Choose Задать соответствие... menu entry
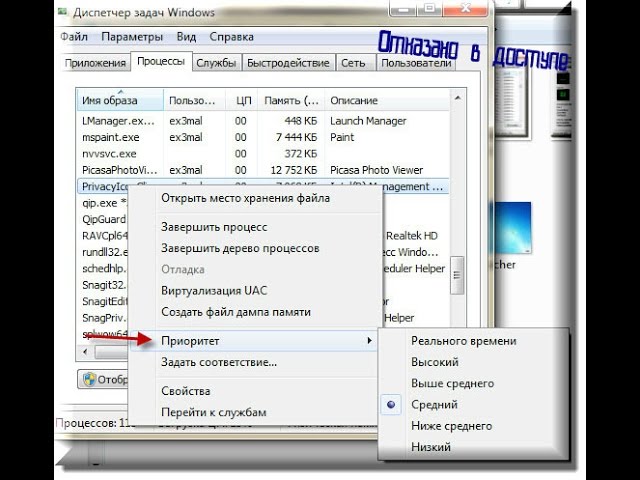 [x=254, y=362]
